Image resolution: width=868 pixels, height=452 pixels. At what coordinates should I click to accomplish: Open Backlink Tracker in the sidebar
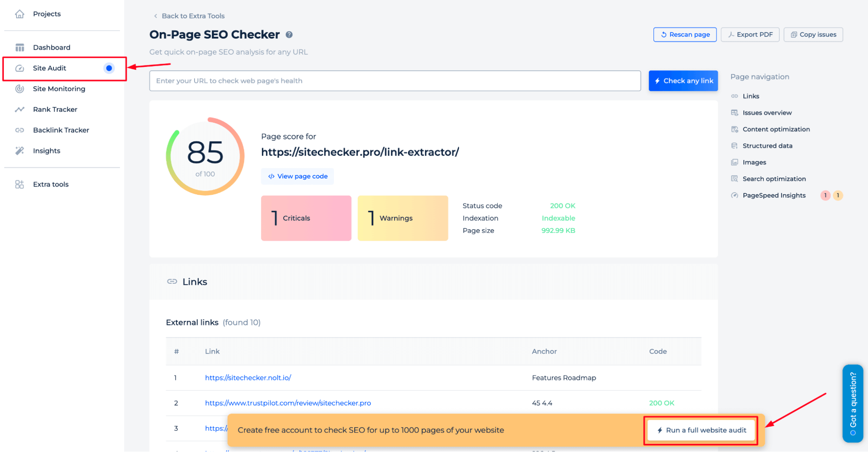coord(61,130)
